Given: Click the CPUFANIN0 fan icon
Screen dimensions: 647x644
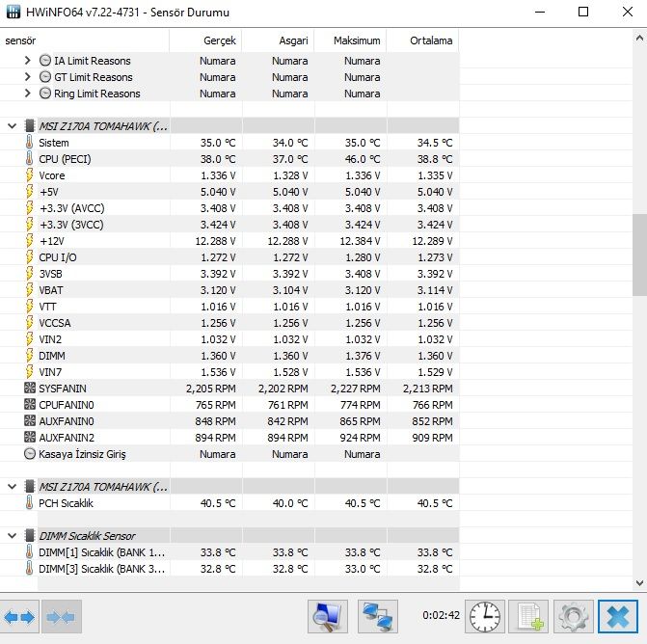Looking at the screenshot, I should [x=30, y=405].
